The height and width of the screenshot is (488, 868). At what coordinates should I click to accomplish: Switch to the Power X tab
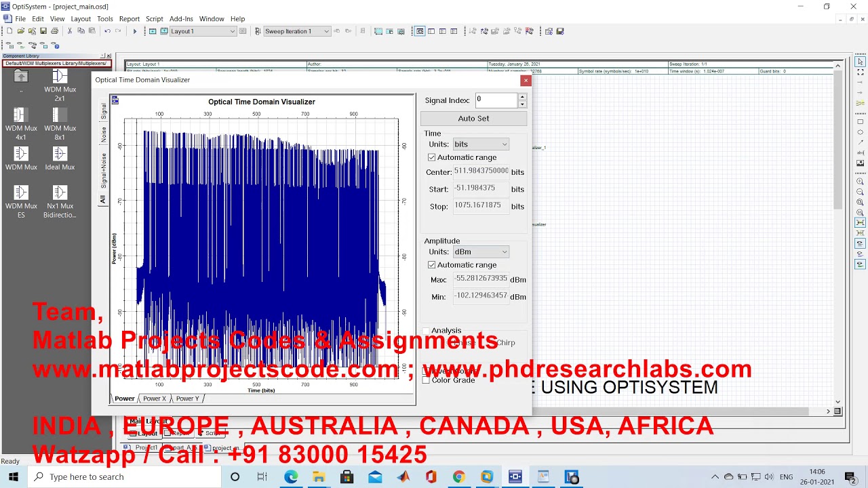pos(154,399)
